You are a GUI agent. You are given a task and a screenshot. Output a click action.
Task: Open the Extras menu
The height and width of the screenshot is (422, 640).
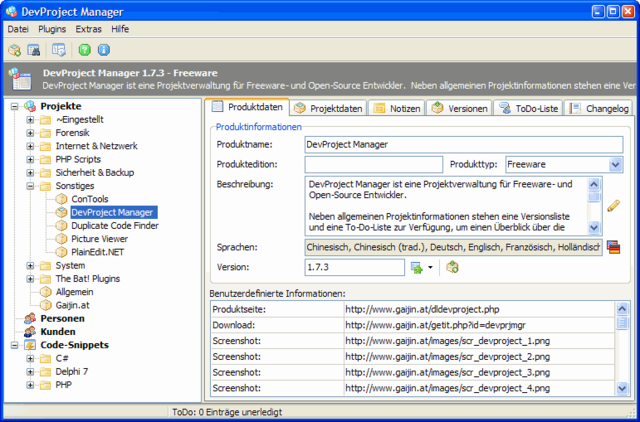89,29
